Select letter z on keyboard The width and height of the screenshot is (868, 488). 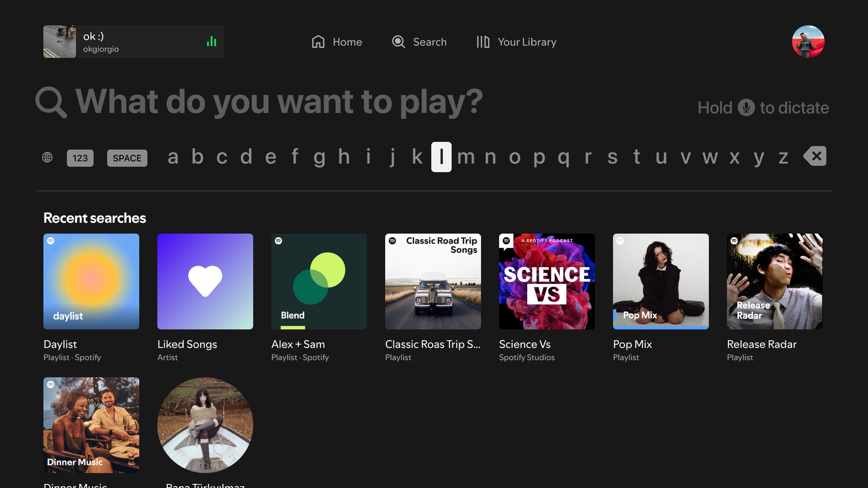[783, 157]
